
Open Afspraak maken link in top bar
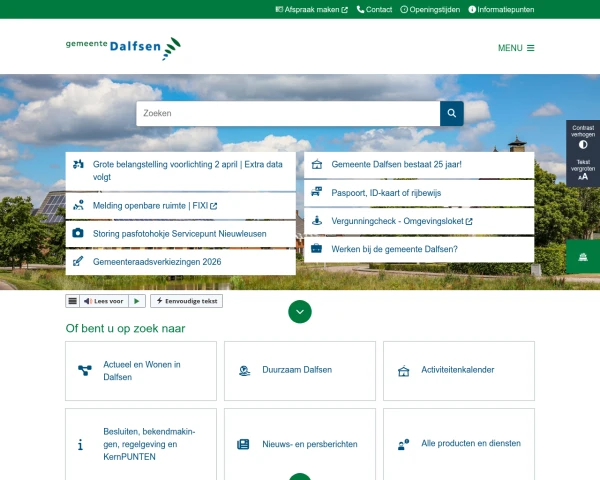(x=311, y=10)
